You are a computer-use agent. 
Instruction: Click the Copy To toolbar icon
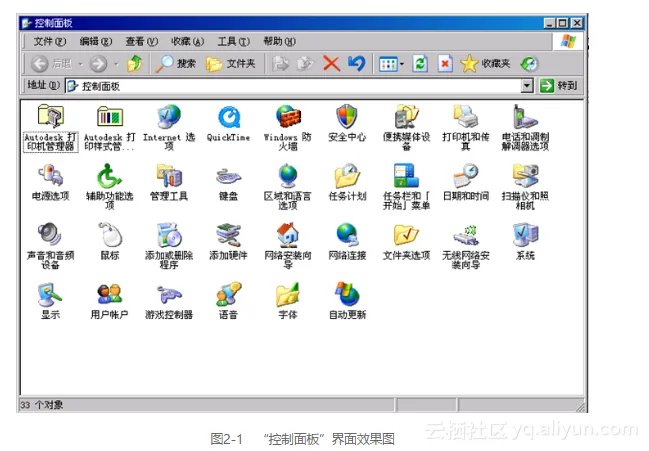click(x=305, y=64)
